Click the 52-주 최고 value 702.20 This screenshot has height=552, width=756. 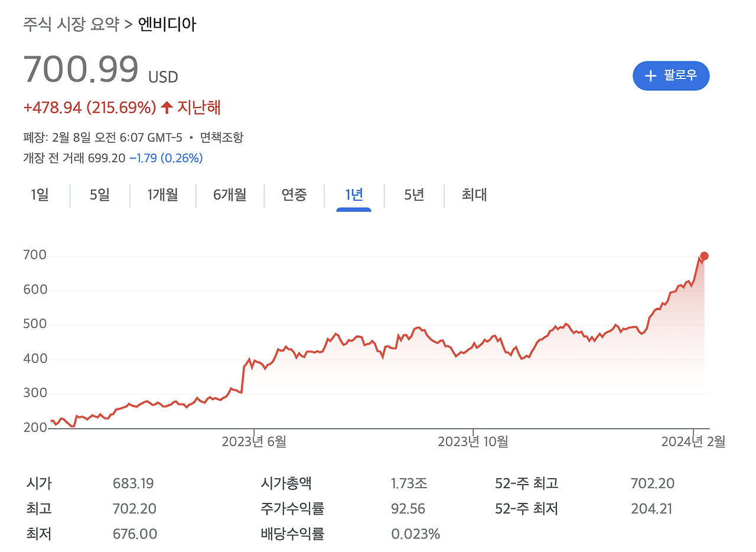coord(653,483)
